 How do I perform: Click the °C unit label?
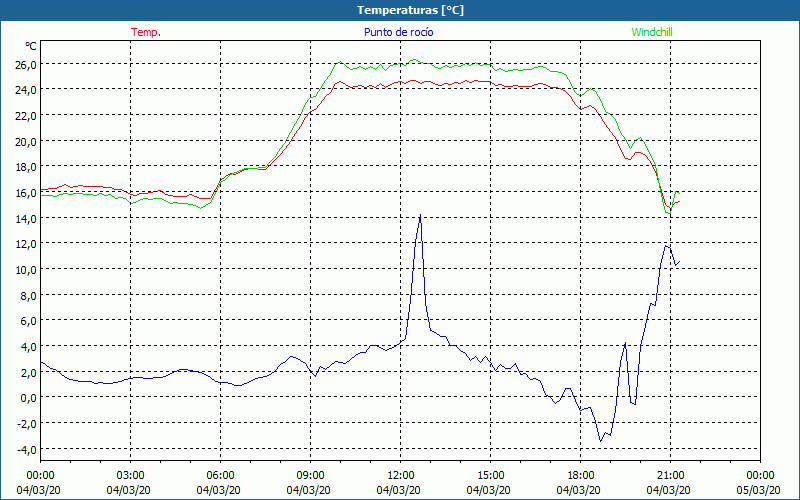pos(31,46)
